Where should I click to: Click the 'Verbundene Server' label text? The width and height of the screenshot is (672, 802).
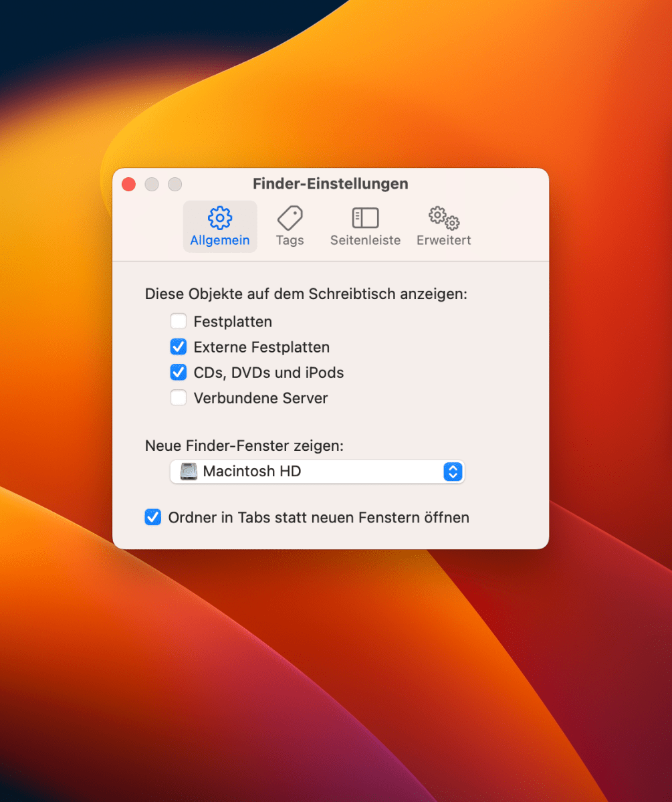[261, 398]
